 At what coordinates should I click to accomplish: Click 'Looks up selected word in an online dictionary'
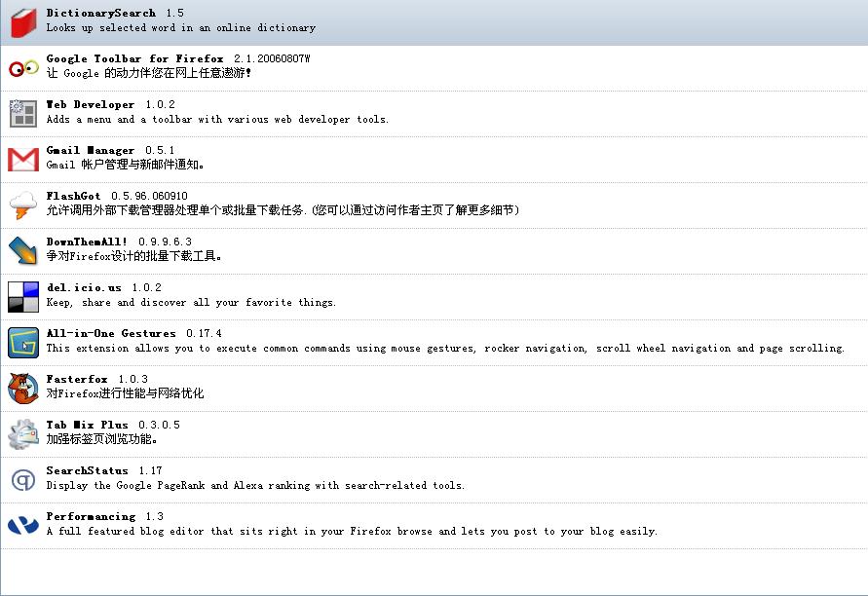click(x=181, y=27)
